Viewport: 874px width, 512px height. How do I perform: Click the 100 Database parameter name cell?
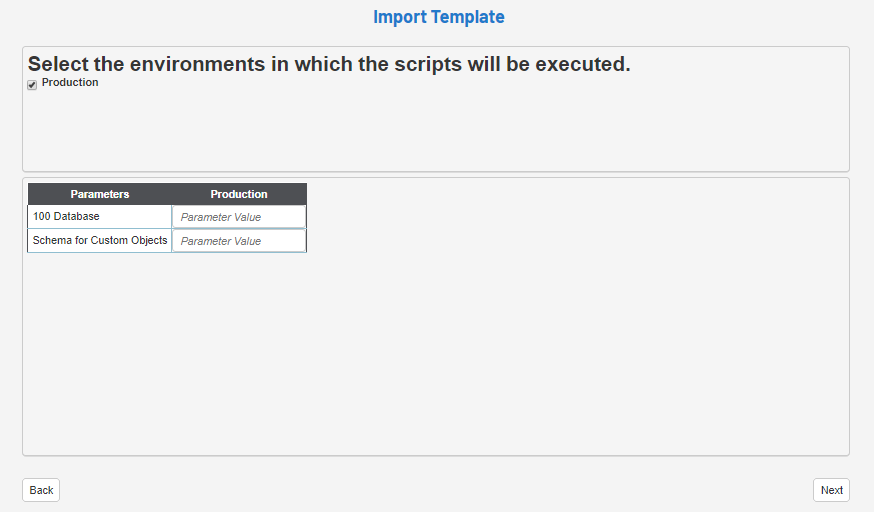point(100,217)
